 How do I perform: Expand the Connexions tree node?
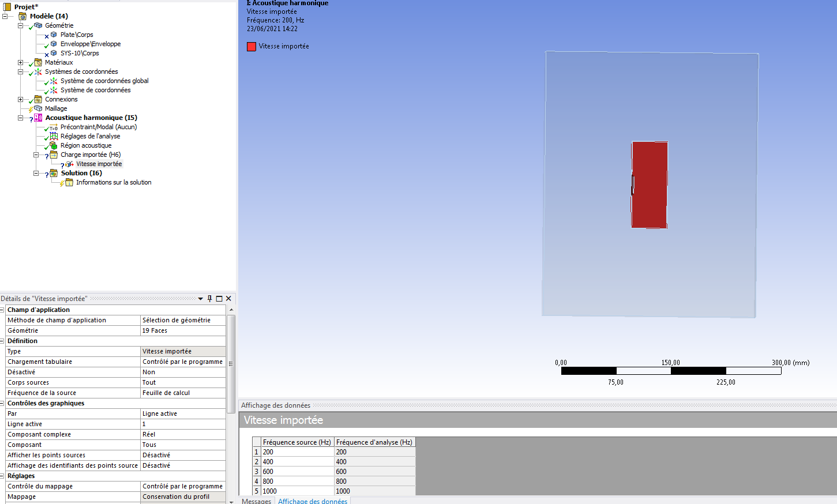tap(20, 99)
